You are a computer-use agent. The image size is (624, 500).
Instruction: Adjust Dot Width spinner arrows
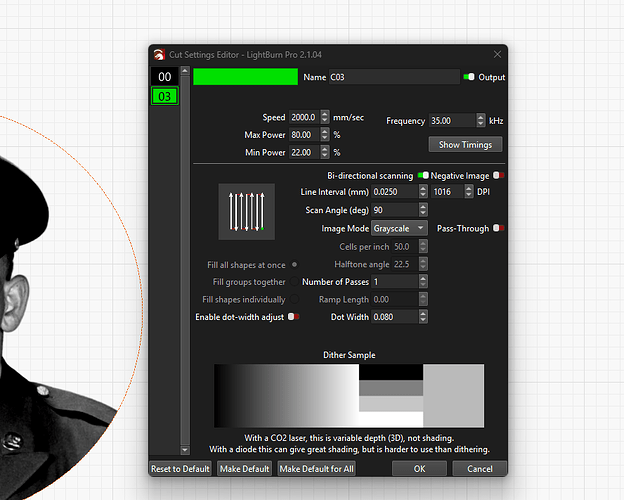pos(423,317)
